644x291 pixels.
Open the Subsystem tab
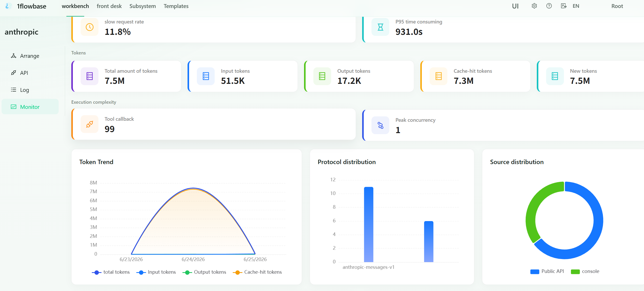pos(143,6)
